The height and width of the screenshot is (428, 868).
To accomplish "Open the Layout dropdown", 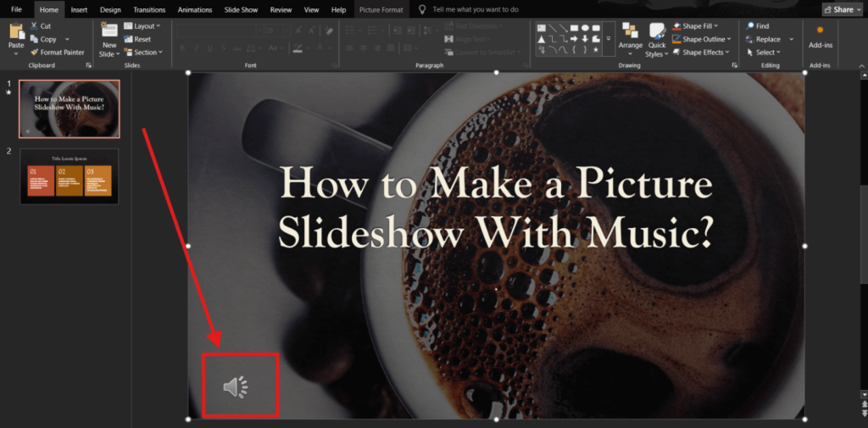I will pyautogui.click(x=142, y=26).
